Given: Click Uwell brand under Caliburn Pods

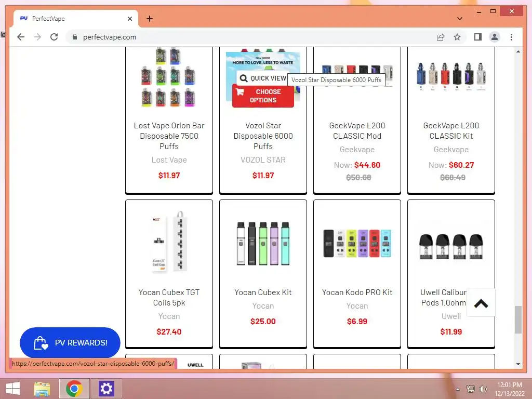Looking at the screenshot, I should coord(451,316).
